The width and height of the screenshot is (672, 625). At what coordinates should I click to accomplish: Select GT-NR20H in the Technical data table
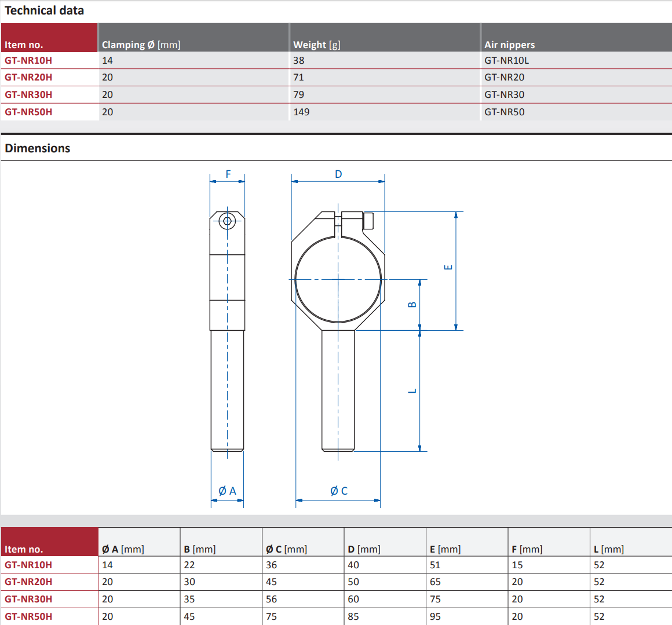click(x=28, y=77)
